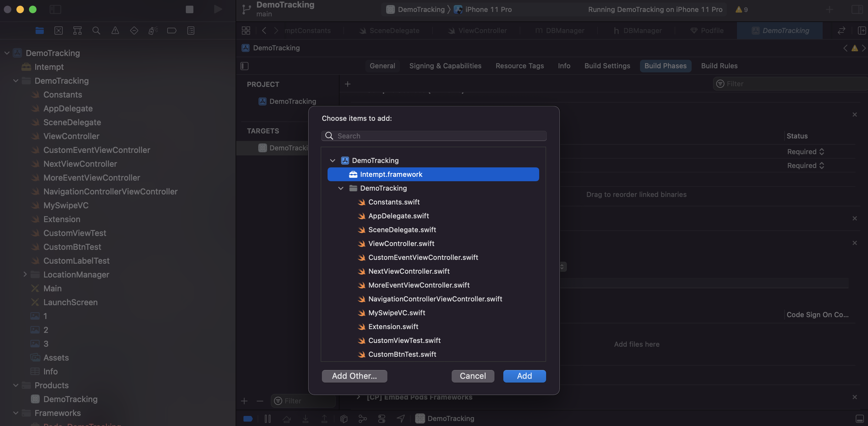Change second Required status dropdown
Image resolution: width=868 pixels, height=426 pixels.
point(806,165)
